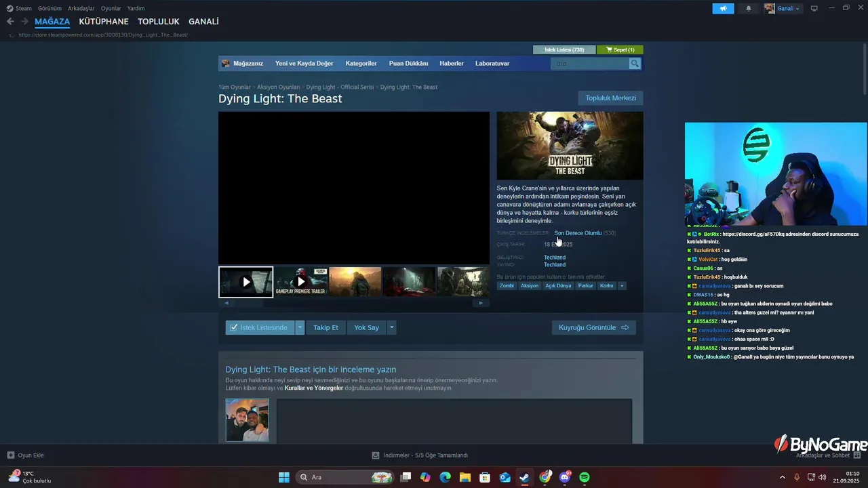Add a tag with the plus button
Screen dimensions: 868x488
coord(622,286)
